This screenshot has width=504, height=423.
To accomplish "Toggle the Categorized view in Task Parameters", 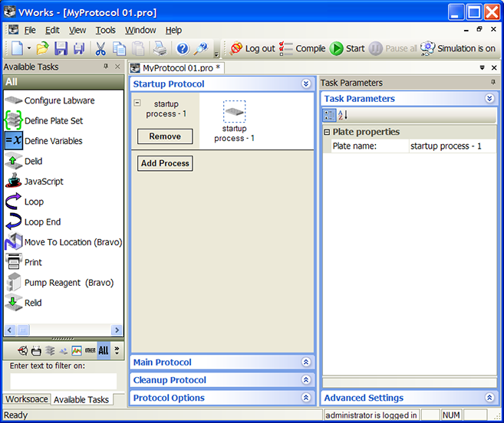I will tap(329, 115).
